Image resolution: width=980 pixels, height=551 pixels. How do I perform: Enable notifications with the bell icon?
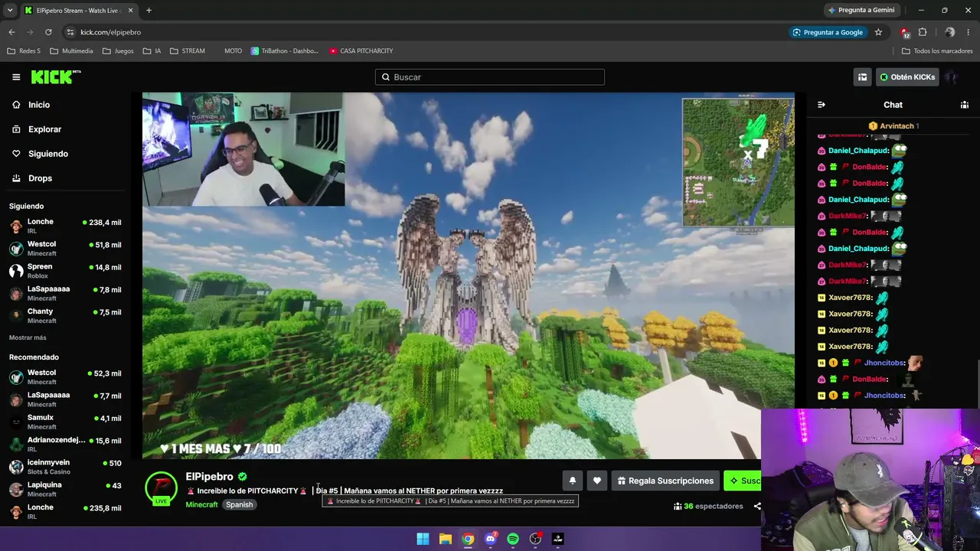572,481
